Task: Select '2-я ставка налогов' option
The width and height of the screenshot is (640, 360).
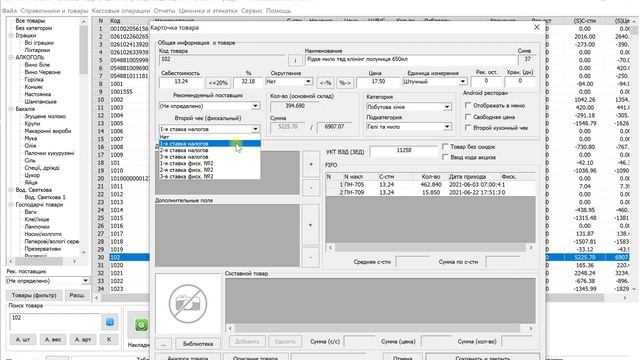Action: [209, 150]
